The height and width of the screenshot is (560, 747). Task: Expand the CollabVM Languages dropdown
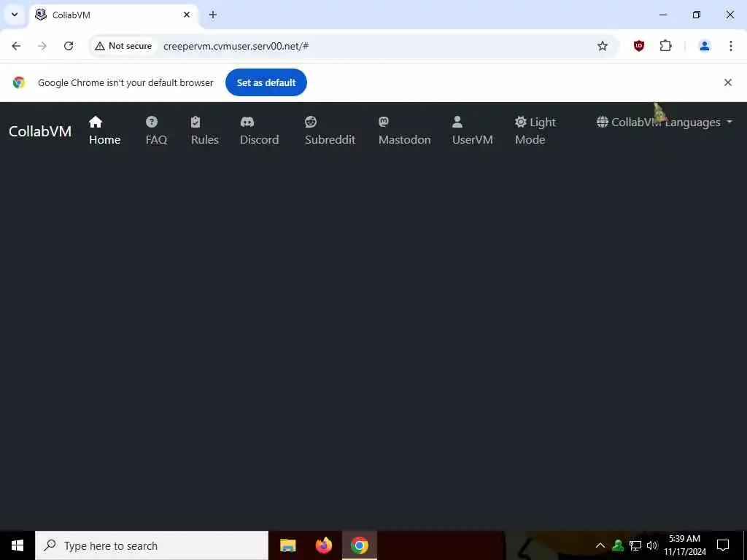point(664,122)
